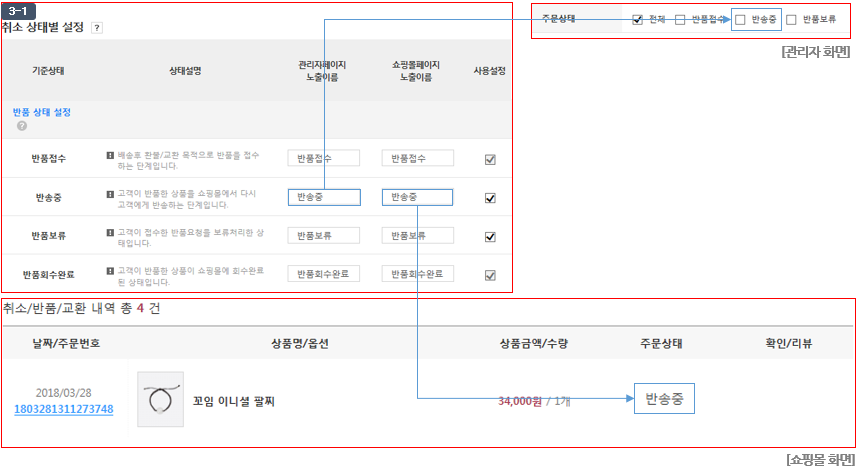Toggle the 반송중 usage checkbox
Viewport: 860px width, 470px height.
pyautogui.click(x=490, y=198)
